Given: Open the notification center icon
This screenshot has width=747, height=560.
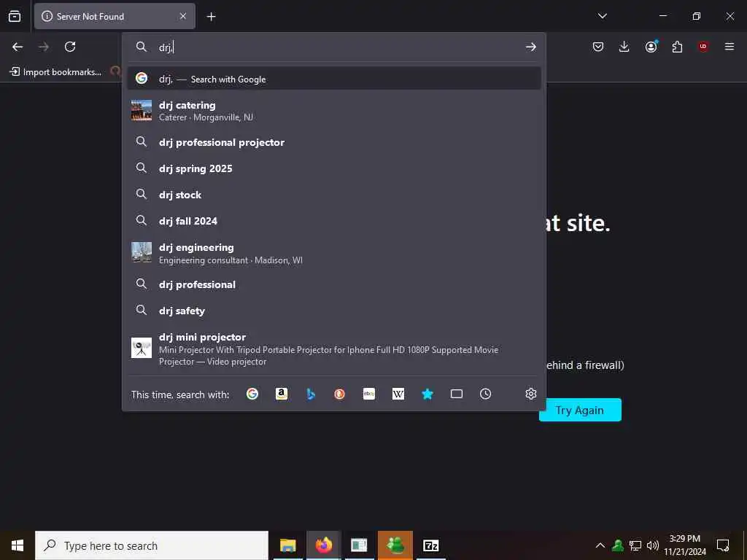Looking at the screenshot, I should tap(723, 545).
